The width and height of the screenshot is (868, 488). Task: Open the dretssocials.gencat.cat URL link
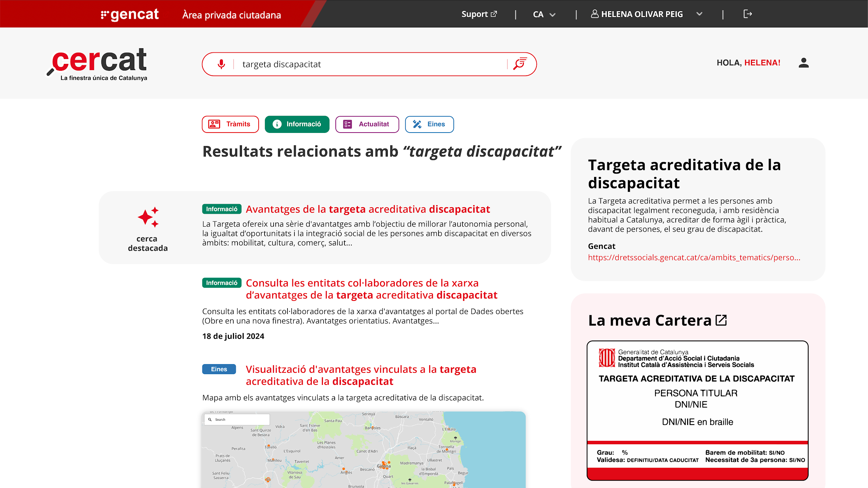tap(694, 258)
